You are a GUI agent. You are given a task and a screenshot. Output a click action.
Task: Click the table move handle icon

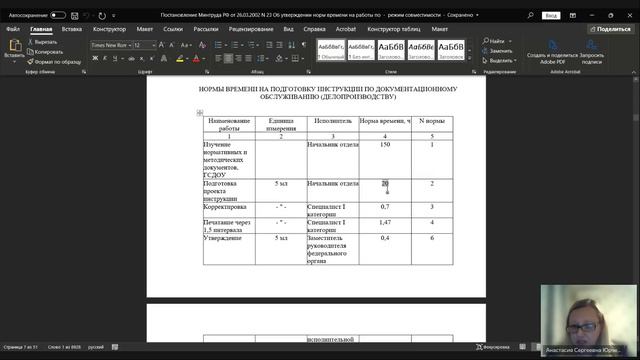pos(200,113)
